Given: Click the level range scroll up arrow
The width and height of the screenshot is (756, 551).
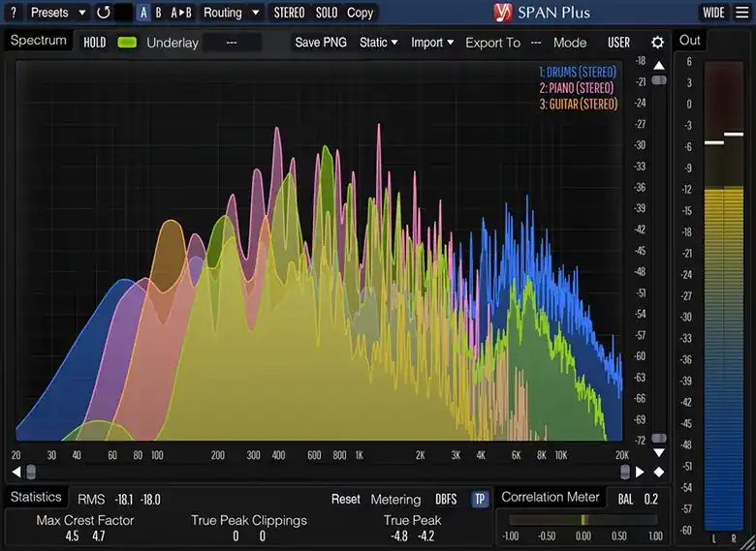Looking at the screenshot, I should point(659,65).
